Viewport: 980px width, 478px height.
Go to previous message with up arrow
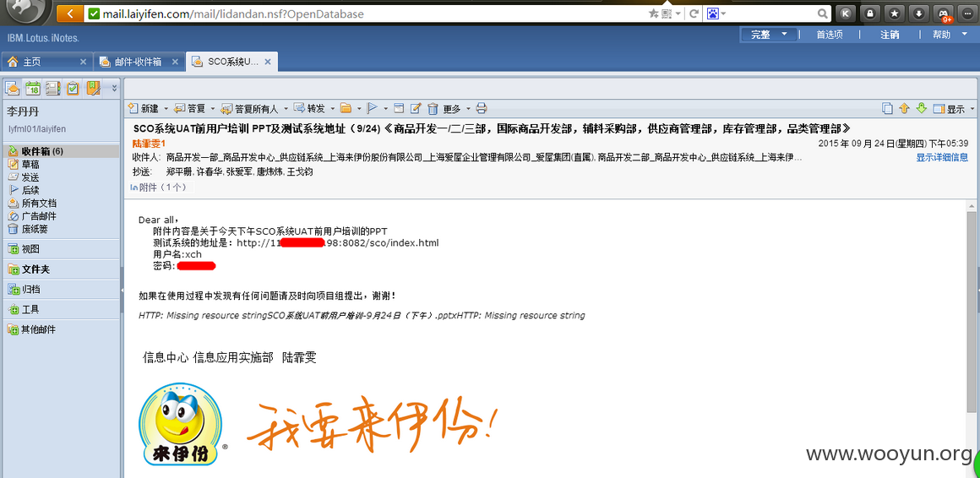[x=904, y=108]
